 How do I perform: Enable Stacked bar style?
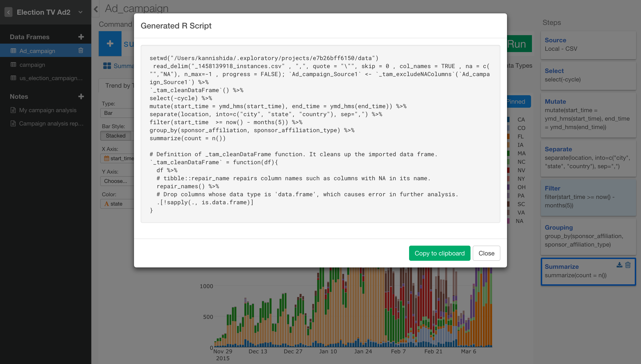pyautogui.click(x=116, y=135)
